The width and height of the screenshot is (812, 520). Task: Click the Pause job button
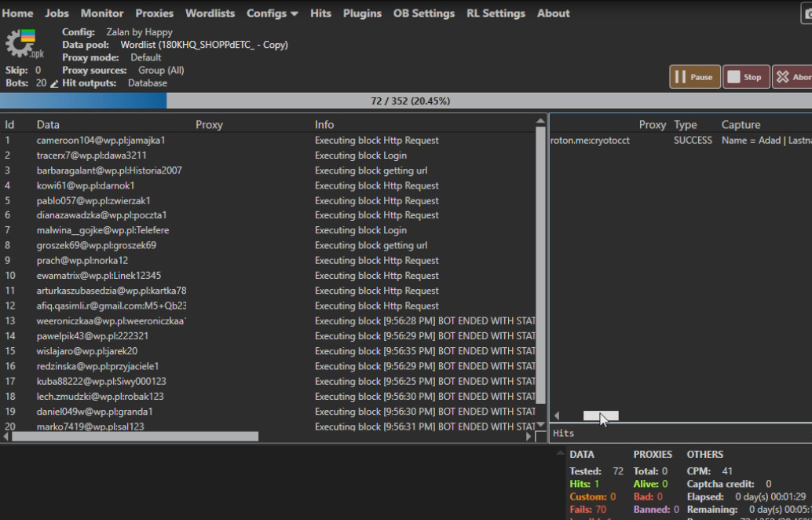tap(694, 77)
